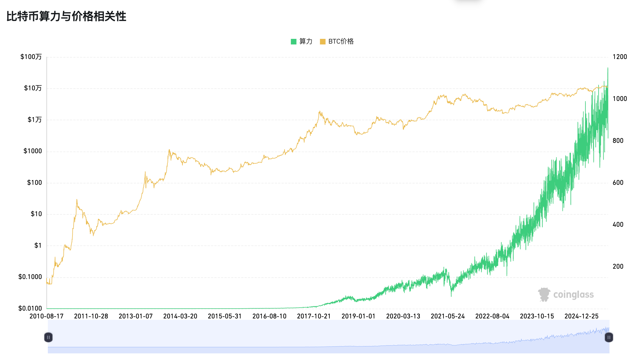Click the coinglass watermark text
Viewport: 638px width, 364px height.
click(x=573, y=295)
